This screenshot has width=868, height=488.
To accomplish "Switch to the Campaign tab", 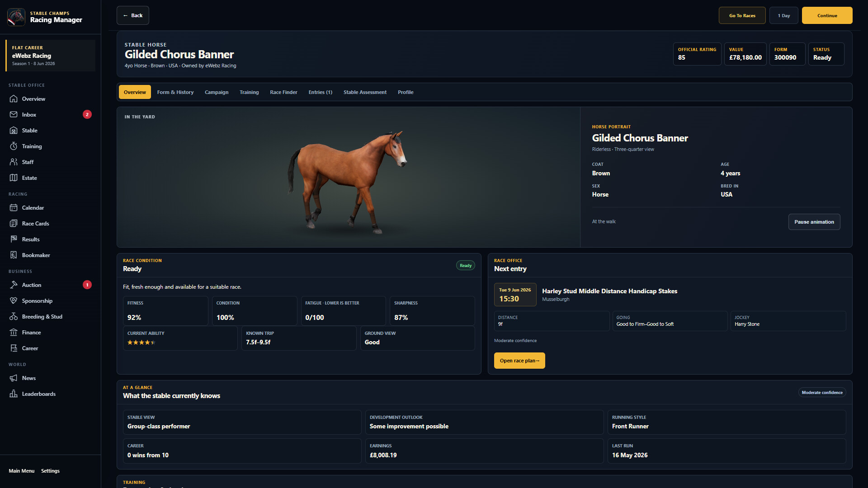I will tap(217, 92).
